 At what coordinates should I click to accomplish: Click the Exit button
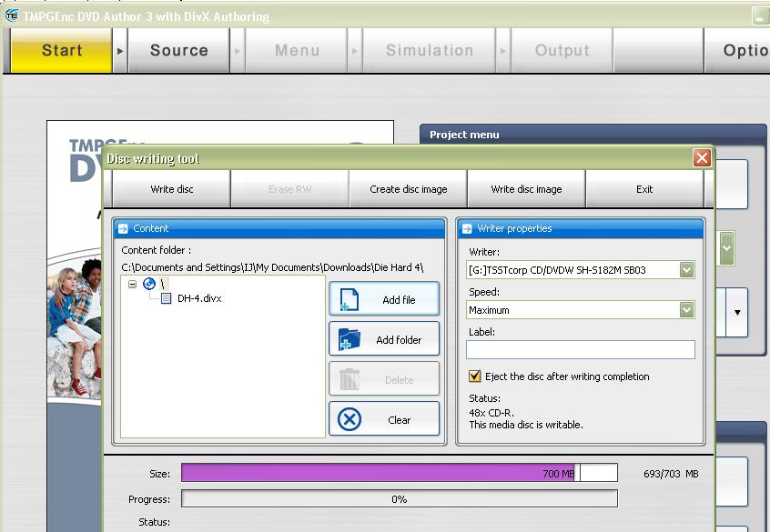(x=644, y=189)
